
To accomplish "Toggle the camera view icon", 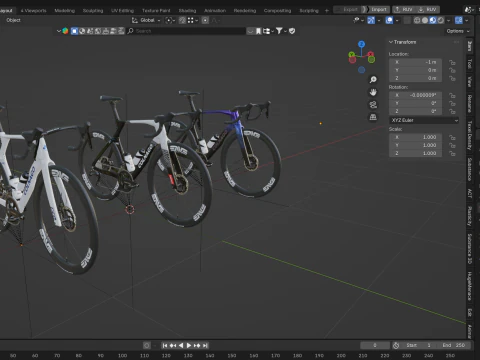I will pyautogui.click(x=373, y=105).
